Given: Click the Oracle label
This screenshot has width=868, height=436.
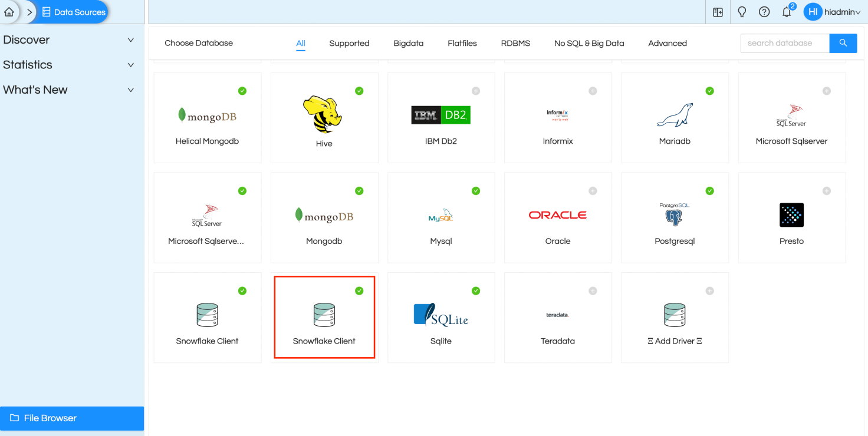Looking at the screenshot, I should tap(558, 241).
